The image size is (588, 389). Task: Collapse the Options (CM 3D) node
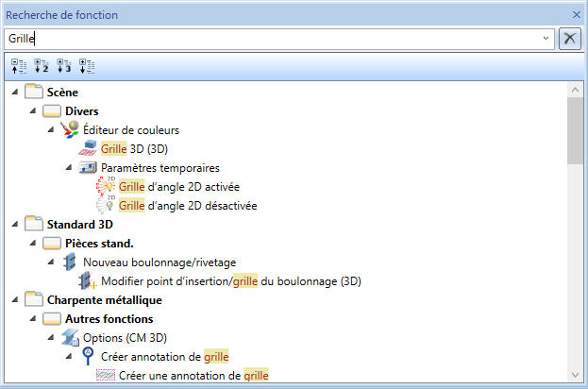point(51,337)
